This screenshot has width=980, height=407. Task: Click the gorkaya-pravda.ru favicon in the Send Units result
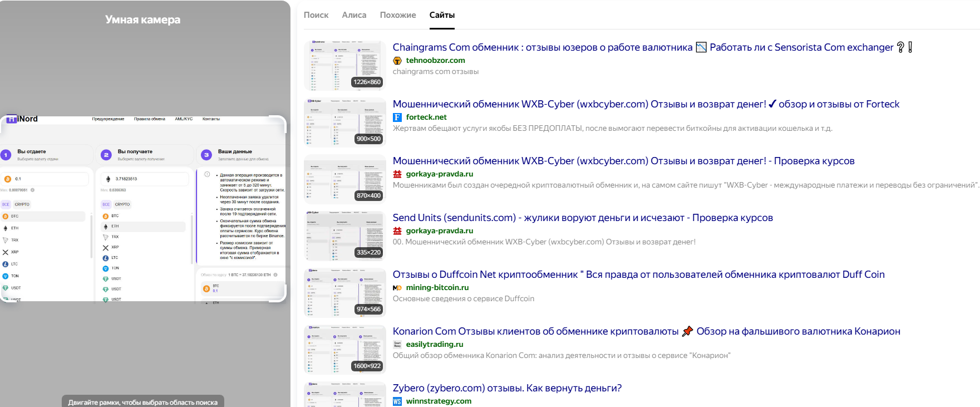pos(397,231)
